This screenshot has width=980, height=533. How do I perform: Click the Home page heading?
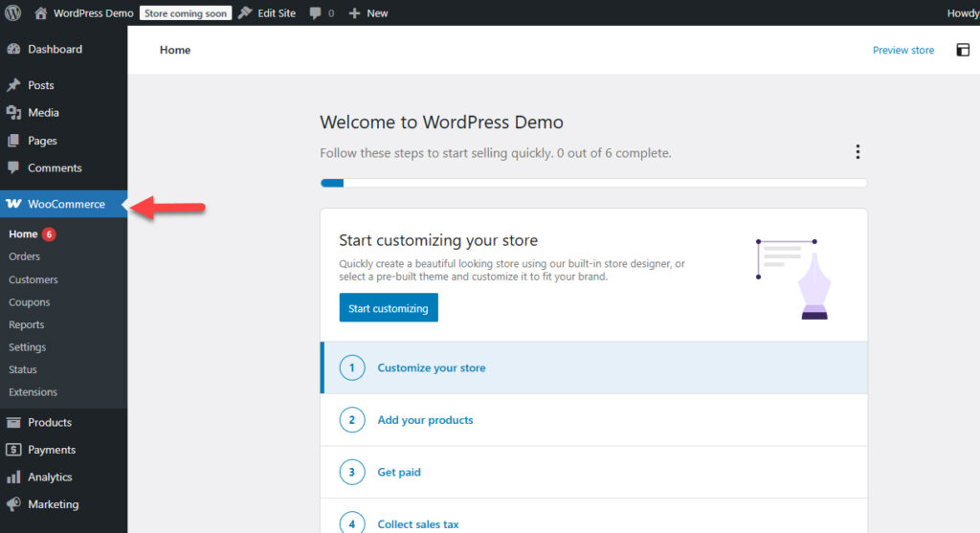pyautogui.click(x=175, y=50)
